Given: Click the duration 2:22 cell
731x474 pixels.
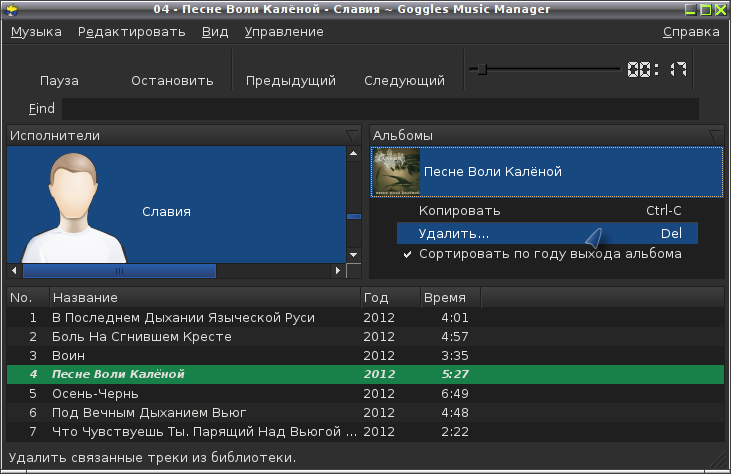Looking at the screenshot, I should pos(455,432).
